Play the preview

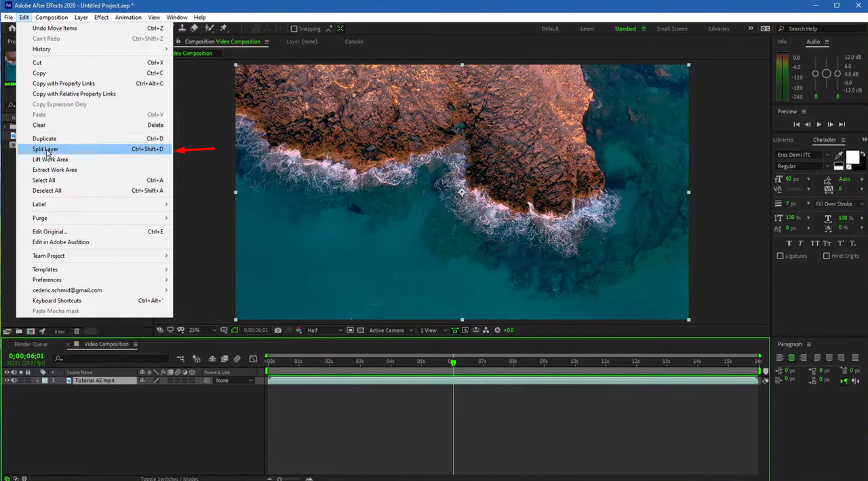pos(819,124)
